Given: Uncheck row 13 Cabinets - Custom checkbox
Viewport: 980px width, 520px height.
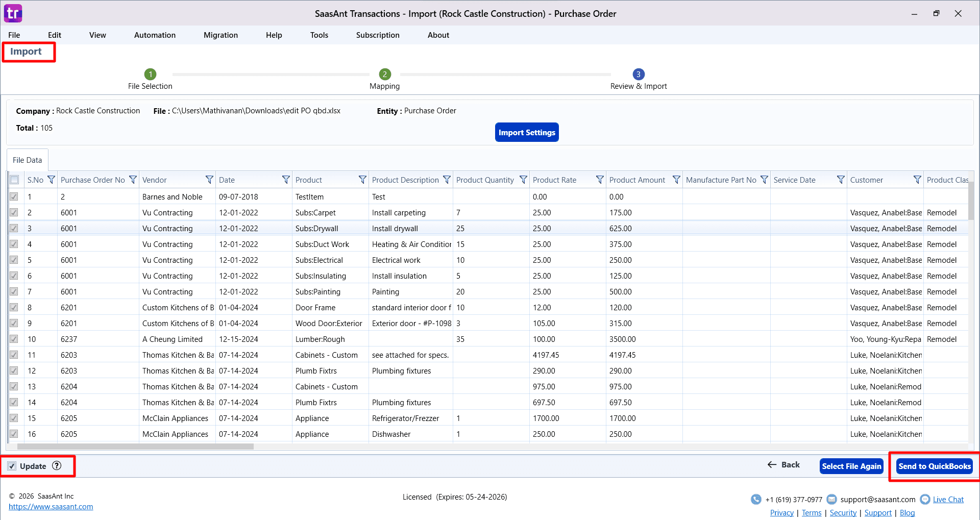Looking at the screenshot, I should pos(14,386).
